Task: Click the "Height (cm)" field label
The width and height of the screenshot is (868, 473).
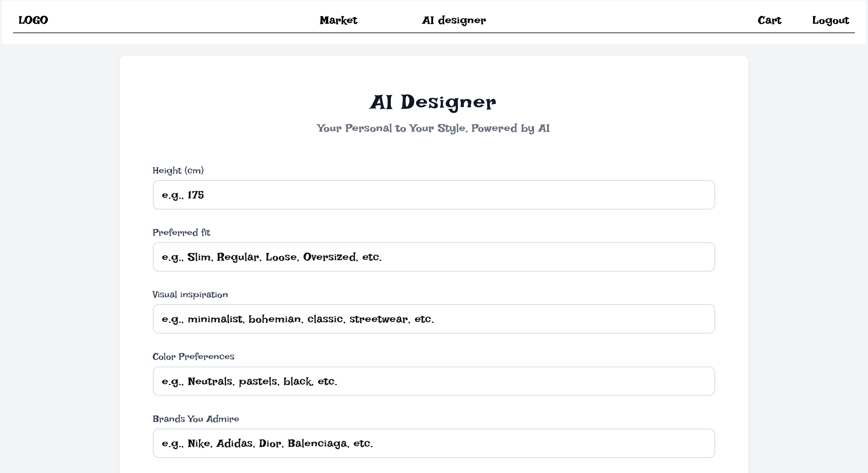Action: 178,171
